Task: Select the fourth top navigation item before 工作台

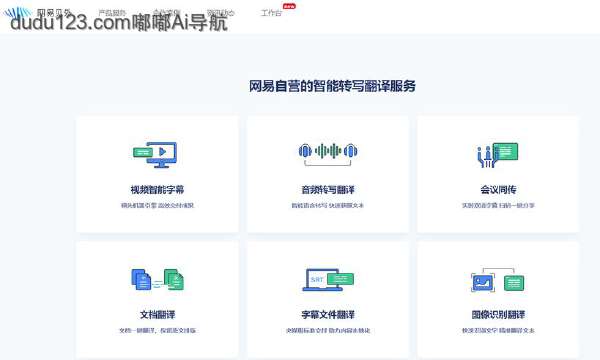Action: (x=220, y=13)
